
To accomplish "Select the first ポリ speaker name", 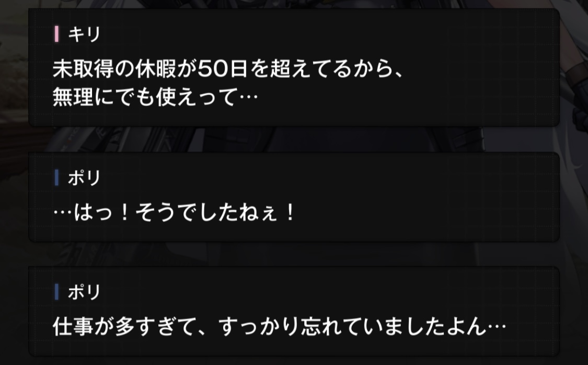I will 84,178.
